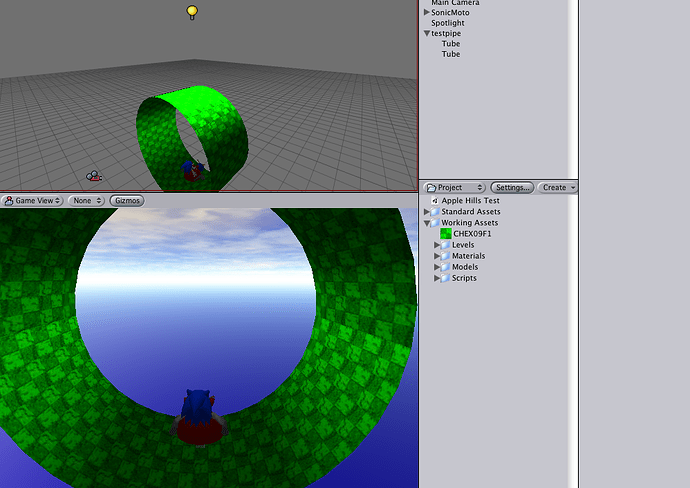Select the Models folder label
Viewport: 690px width, 488px height.
coord(465,267)
